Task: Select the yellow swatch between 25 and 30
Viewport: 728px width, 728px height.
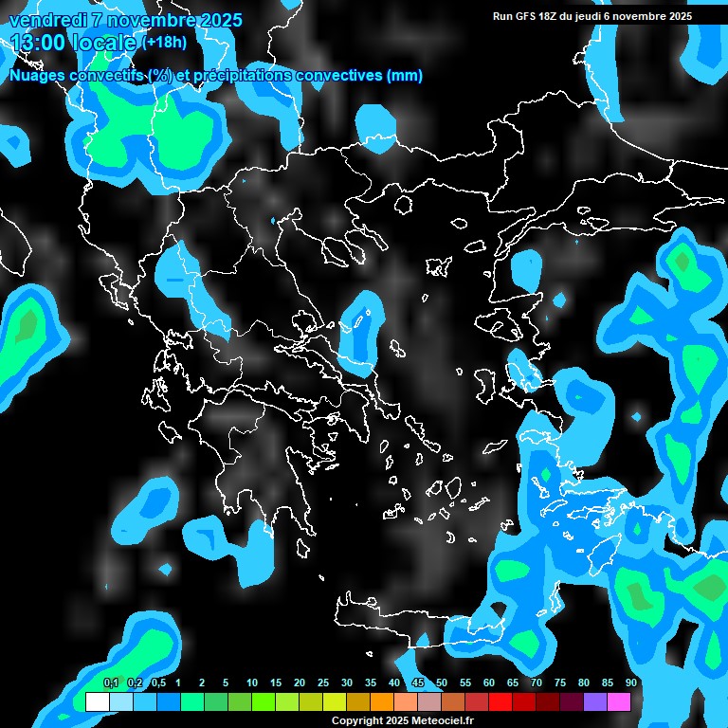Action: click(x=335, y=701)
